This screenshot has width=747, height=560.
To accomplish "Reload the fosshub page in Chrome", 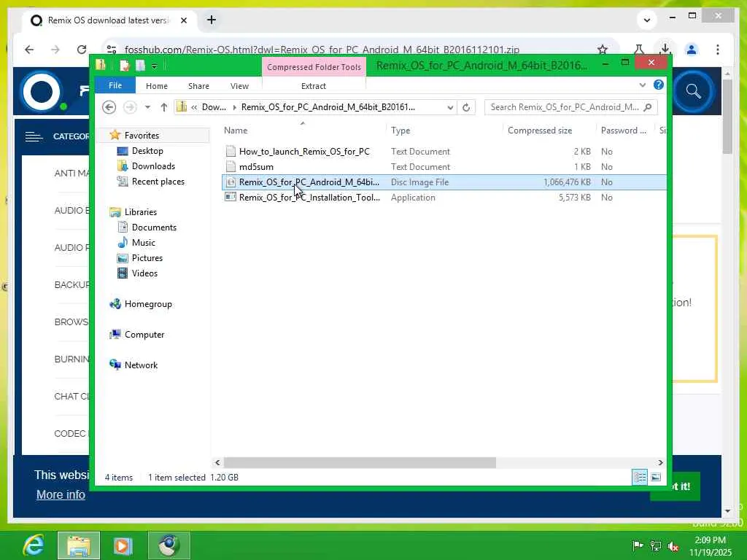I will [x=82, y=50].
